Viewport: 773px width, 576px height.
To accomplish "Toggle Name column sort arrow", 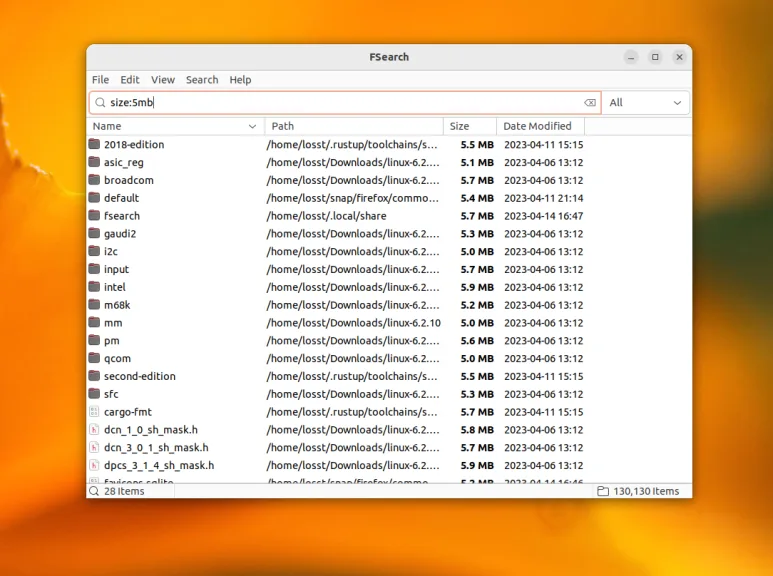I will [x=252, y=126].
